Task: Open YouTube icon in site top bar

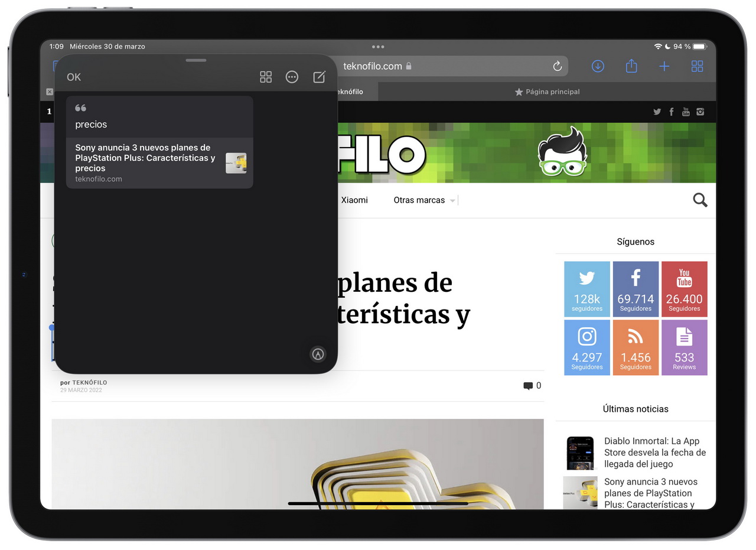Action: point(686,112)
